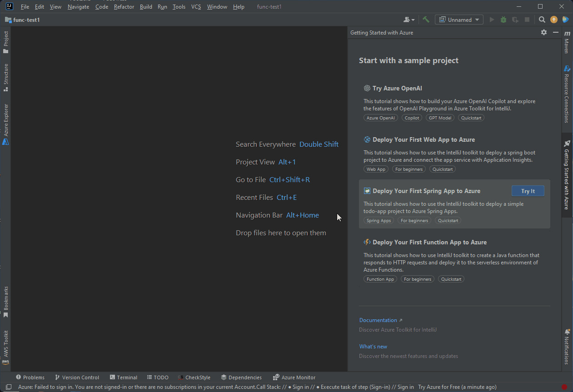Open the Dependencies tab

point(241,377)
